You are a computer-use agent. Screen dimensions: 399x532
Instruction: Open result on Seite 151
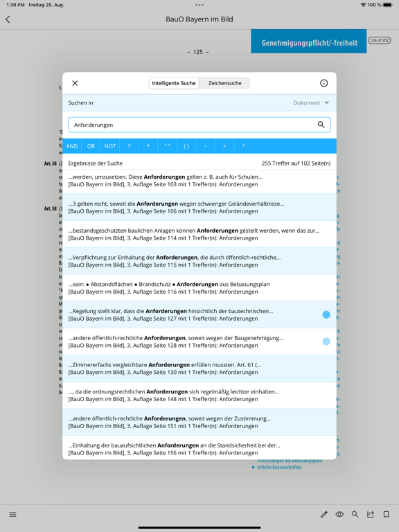coord(199,422)
